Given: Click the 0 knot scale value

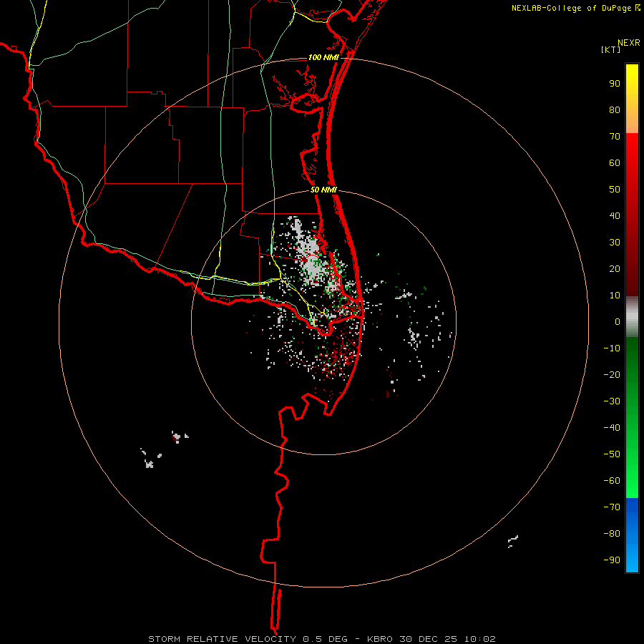Looking at the screenshot, I should 618,322.
